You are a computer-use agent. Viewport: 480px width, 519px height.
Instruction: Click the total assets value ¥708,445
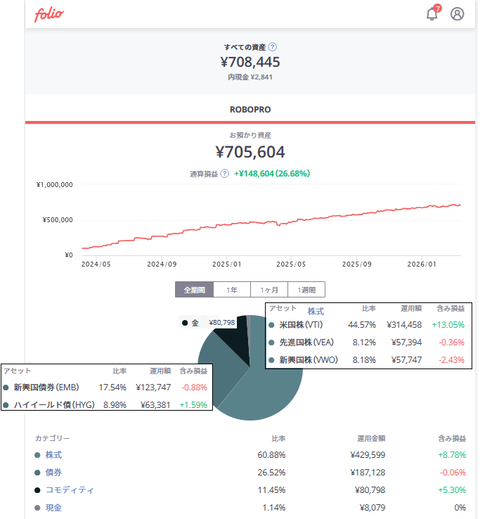(x=250, y=62)
